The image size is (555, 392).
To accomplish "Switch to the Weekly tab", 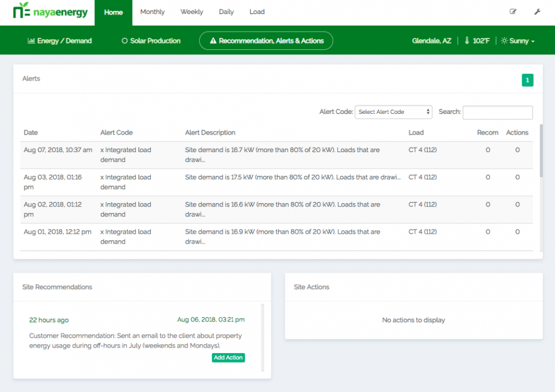I will tap(191, 12).
